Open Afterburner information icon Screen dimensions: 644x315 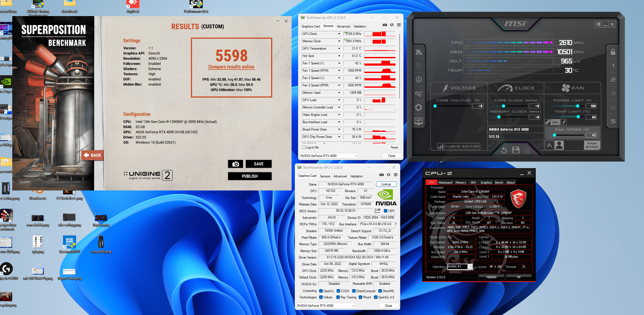(418, 79)
